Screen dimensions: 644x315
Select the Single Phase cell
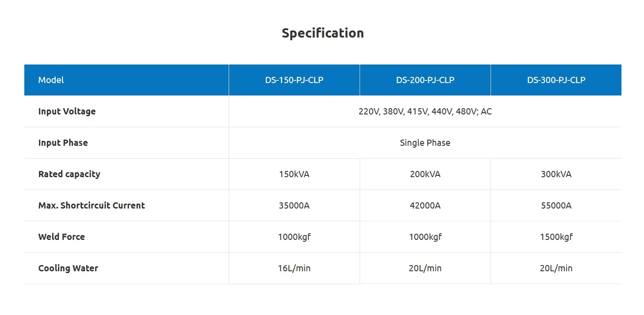pos(425,143)
